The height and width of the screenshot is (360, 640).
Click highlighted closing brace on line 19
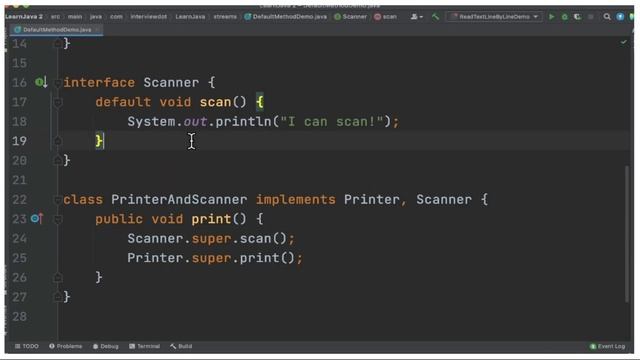[x=99, y=141]
